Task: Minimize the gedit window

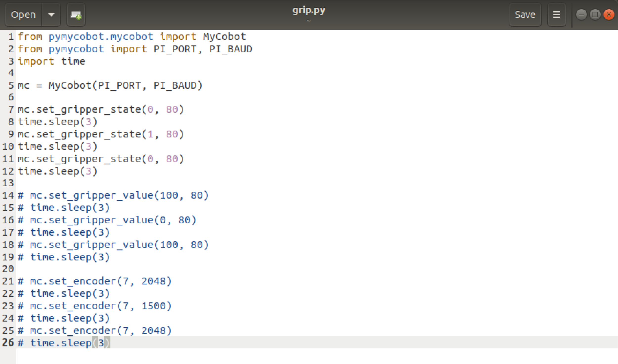Action: tap(581, 15)
